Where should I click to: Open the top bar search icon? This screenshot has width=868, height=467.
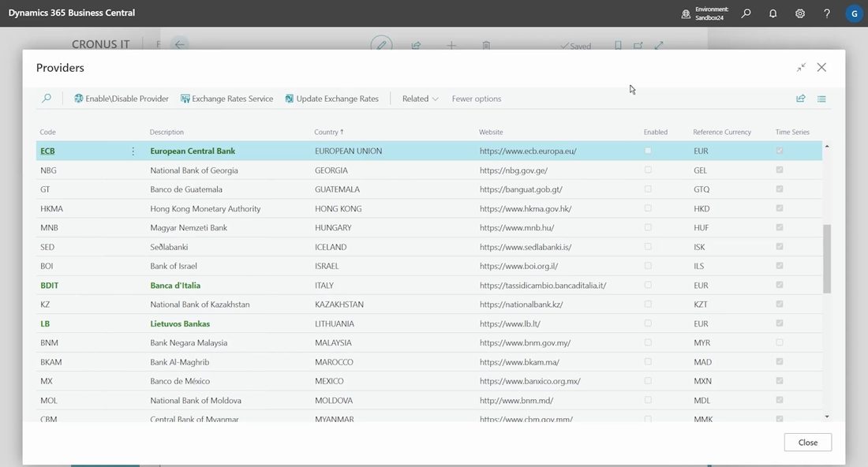[x=746, y=13]
